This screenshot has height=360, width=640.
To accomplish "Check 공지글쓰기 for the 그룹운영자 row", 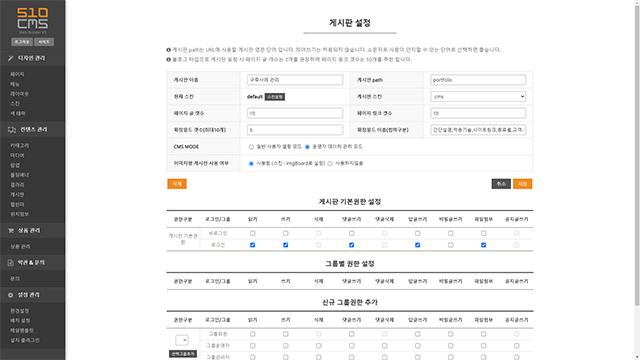I will pos(517,346).
